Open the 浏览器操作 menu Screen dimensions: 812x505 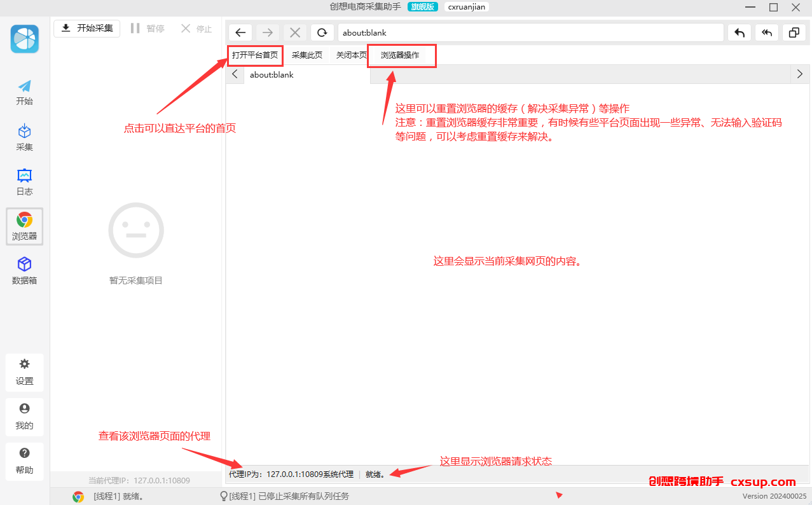pos(400,55)
